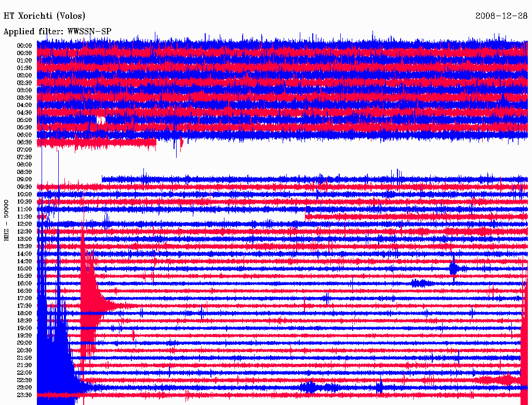Click the 00:00 time label
This screenshot has height=405, width=532.
[24, 46]
